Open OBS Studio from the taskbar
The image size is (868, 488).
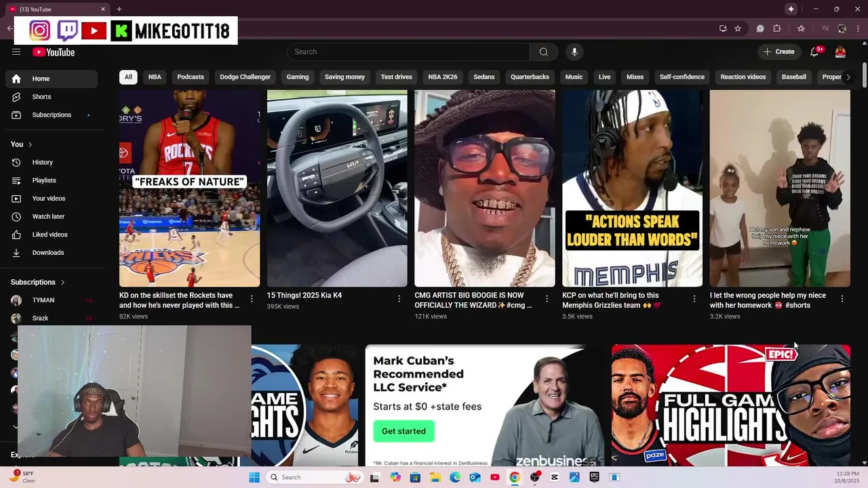tap(535, 477)
